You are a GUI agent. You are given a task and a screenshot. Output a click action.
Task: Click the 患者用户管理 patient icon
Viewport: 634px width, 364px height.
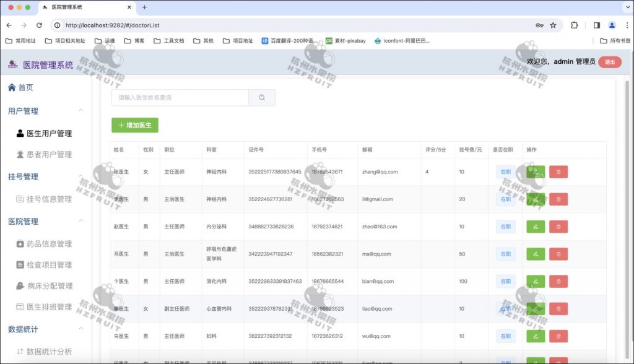pos(20,154)
